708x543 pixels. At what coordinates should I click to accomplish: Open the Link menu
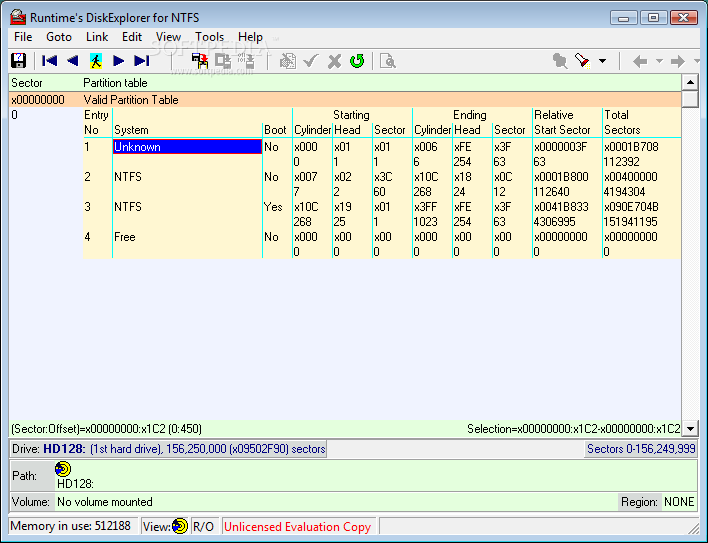tap(97, 37)
